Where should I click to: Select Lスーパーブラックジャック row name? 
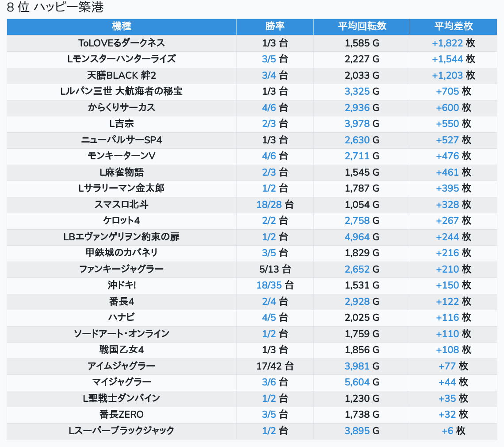pyautogui.click(x=122, y=431)
